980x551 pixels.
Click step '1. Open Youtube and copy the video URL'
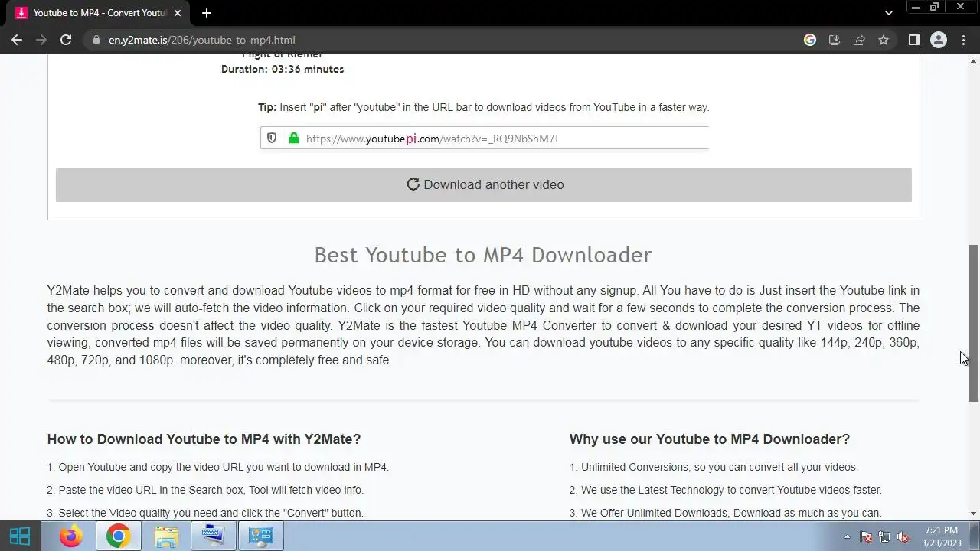(218, 467)
